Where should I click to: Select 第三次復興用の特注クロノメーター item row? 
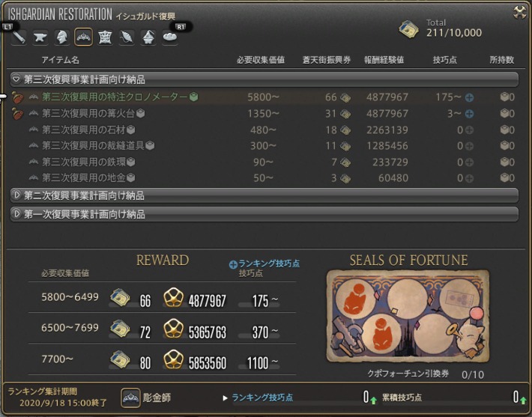263,97
